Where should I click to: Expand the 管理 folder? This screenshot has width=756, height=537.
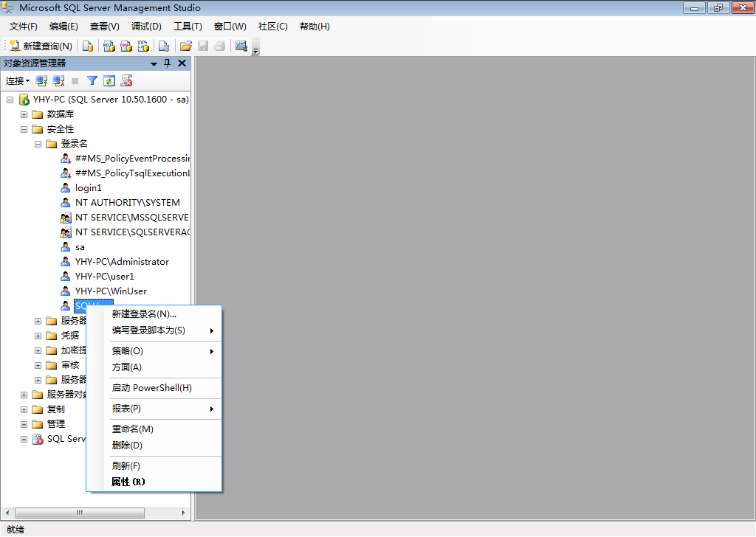point(24,424)
